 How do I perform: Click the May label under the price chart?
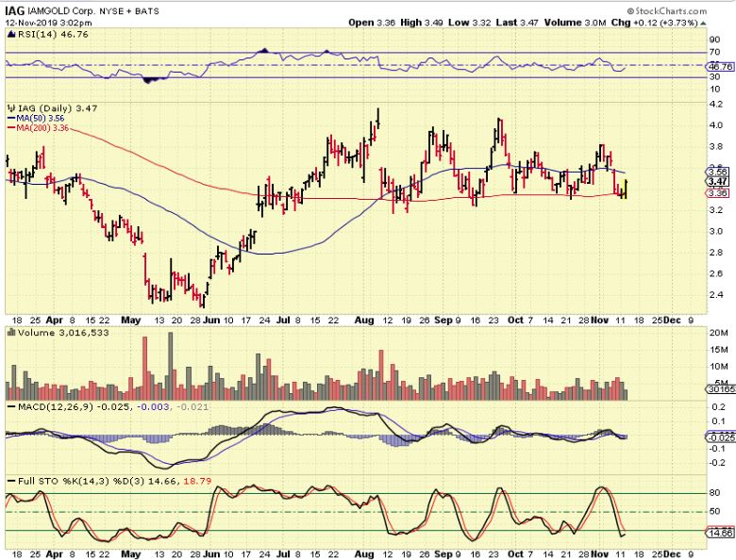(130, 320)
